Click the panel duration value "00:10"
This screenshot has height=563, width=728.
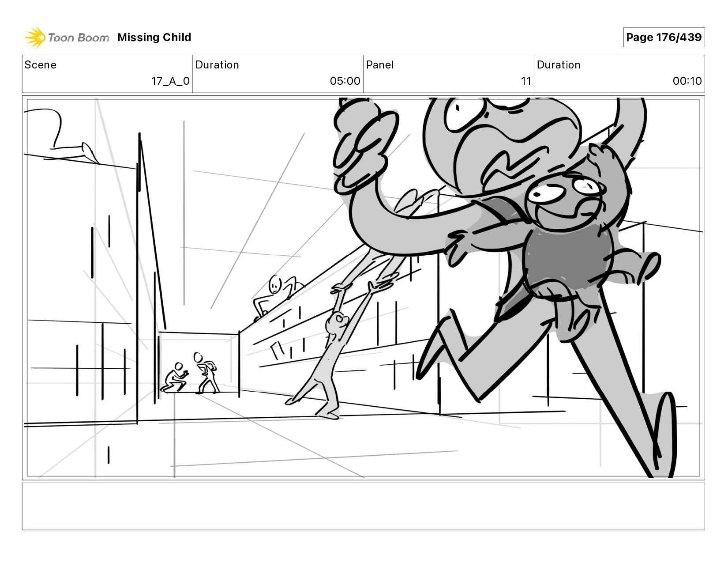(687, 81)
